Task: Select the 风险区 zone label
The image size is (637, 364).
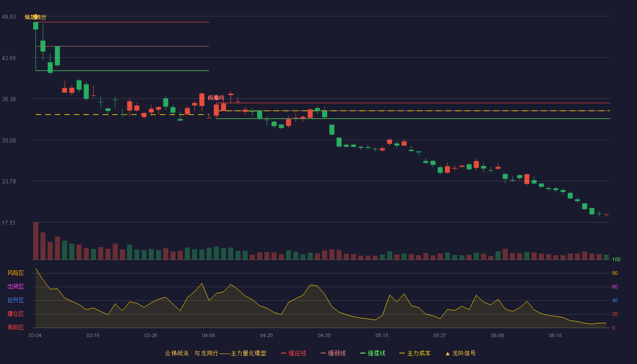Action: pyautogui.click(x=15, y=273)
